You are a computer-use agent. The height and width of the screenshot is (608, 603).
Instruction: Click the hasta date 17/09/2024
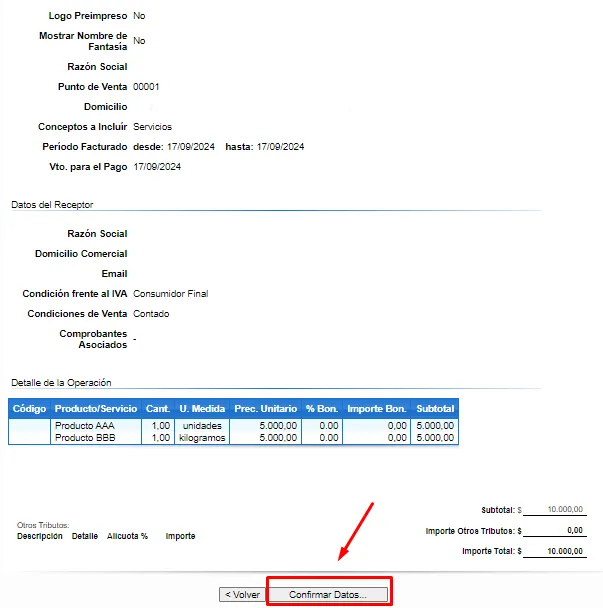coord(280,147)
